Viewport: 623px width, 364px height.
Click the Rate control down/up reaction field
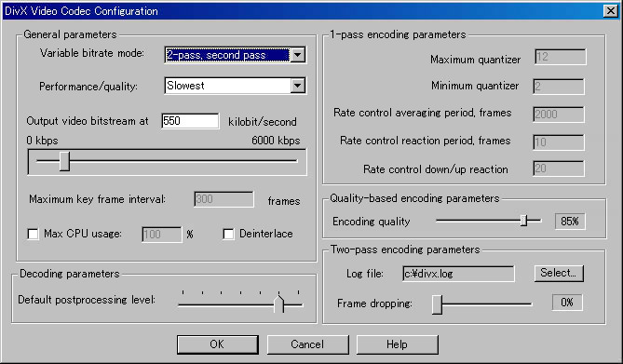tap(559, 169)
